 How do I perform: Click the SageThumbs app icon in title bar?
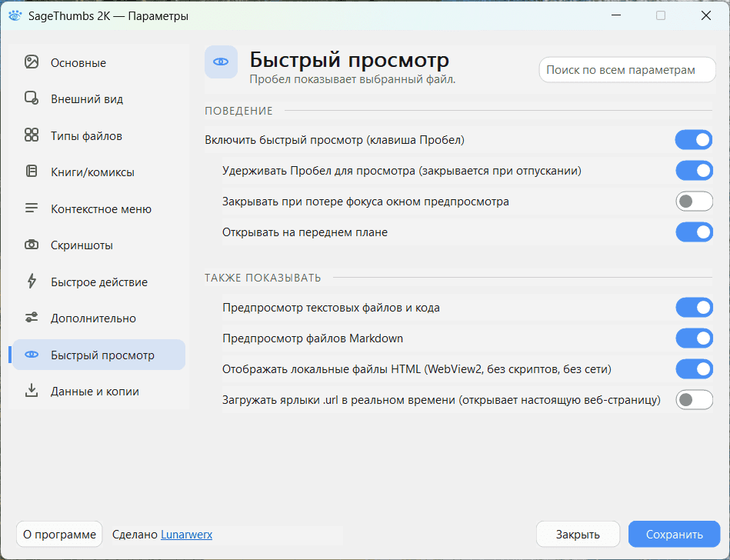click(15, 15)
